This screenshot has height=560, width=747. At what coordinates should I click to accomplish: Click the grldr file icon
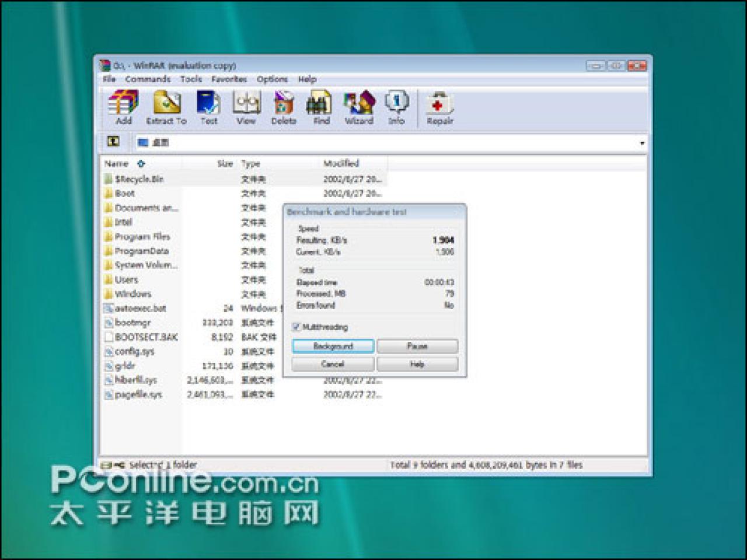click(109, 366)
